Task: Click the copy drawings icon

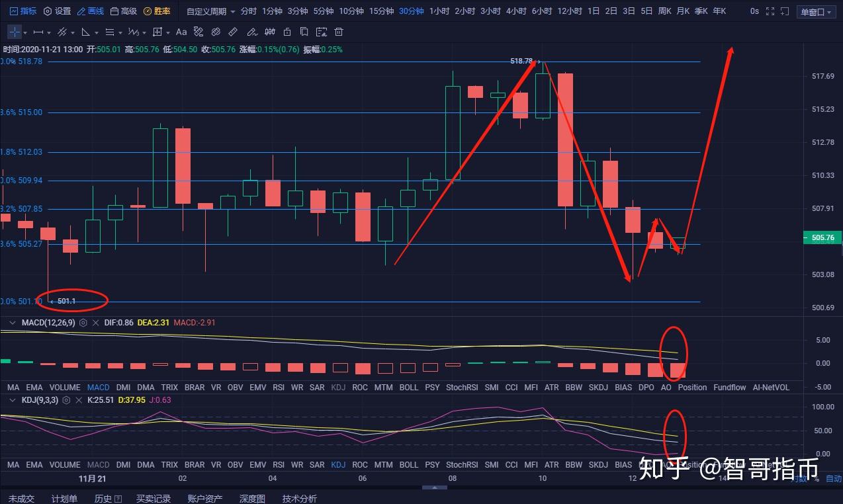Action: click(x=304, y=32)
